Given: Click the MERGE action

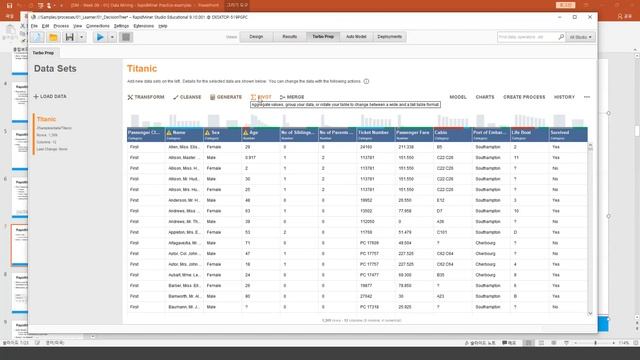Looking at the screenshot, I should (x=292, y=97).
